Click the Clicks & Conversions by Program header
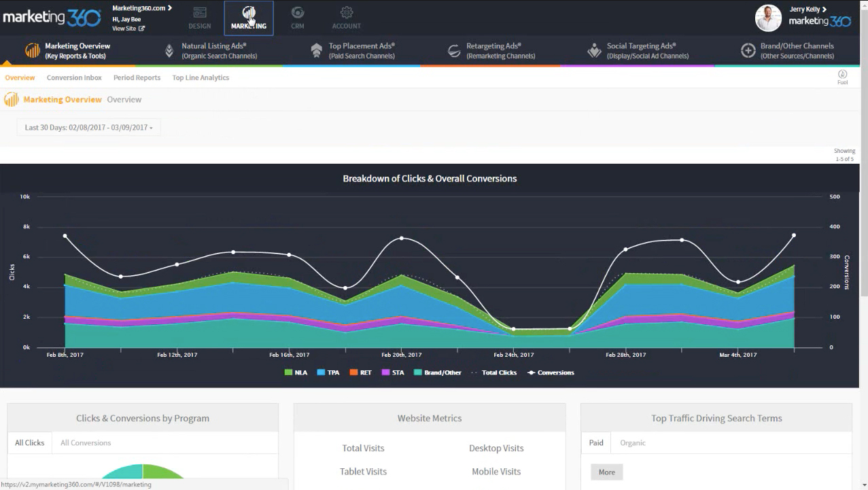This screenshot has width=868, height=490. click(143, 418)
